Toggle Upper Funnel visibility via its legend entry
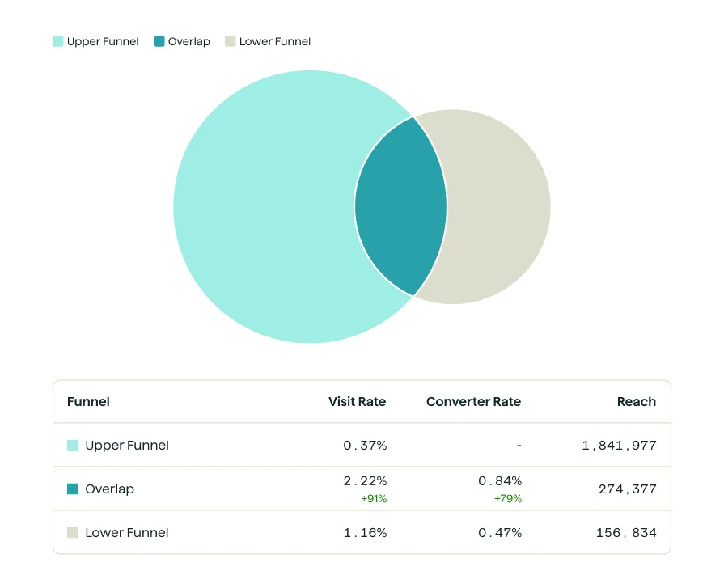Image resolution: width=724 pixels, height=588 pixels. (x=95, y=40)
